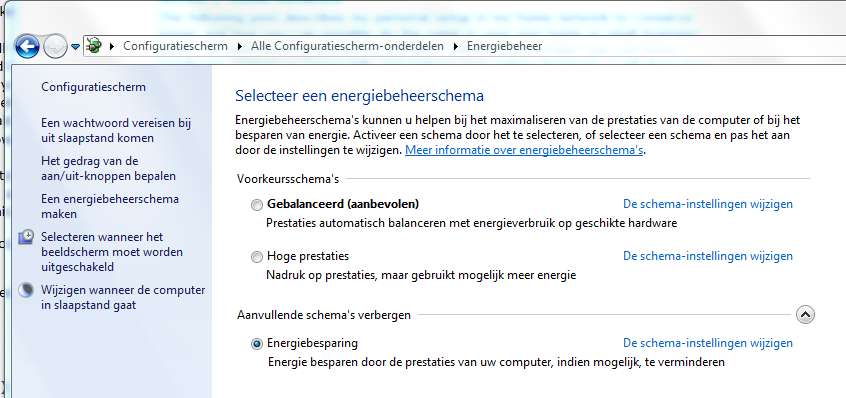Open Een energiebeheerschema maken in sidebar
846x398 pixels.
pos(110,207)
